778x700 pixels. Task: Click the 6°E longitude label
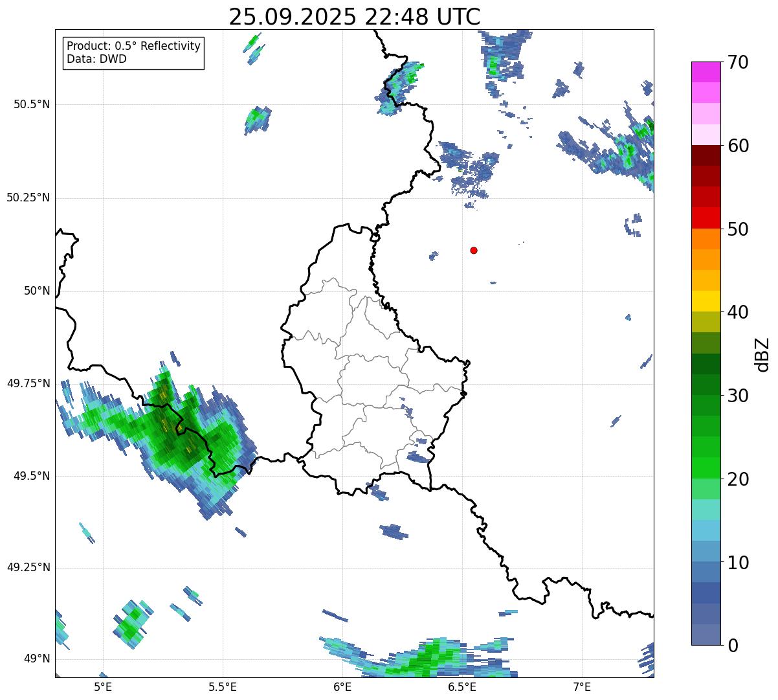click(342, 686)
